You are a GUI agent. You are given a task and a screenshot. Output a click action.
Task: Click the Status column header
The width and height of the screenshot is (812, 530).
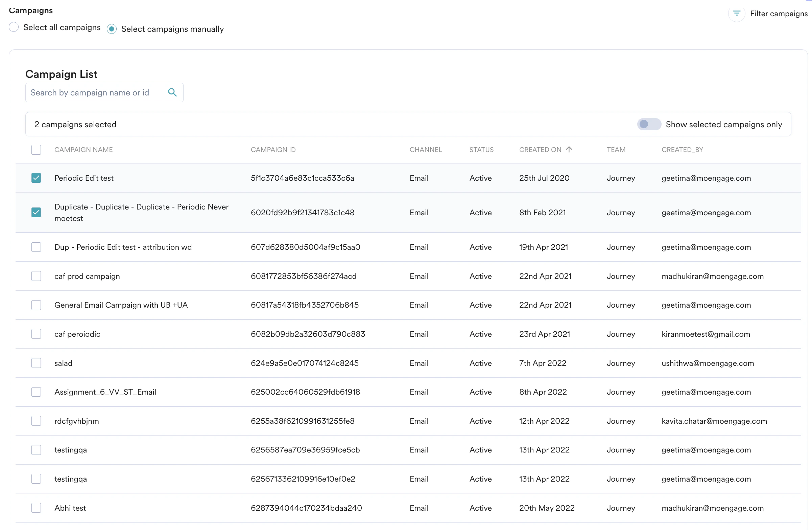point(481,150)
